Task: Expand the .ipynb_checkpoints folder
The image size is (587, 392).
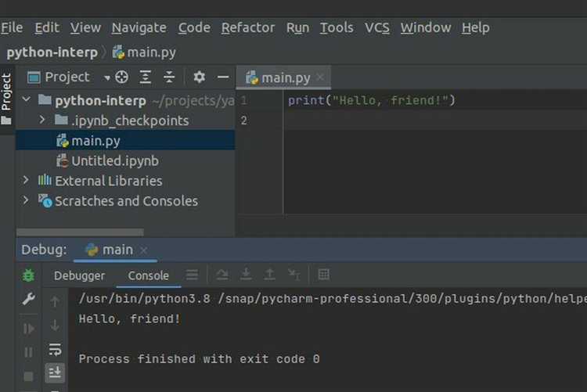Action: (x=43, y=120)
